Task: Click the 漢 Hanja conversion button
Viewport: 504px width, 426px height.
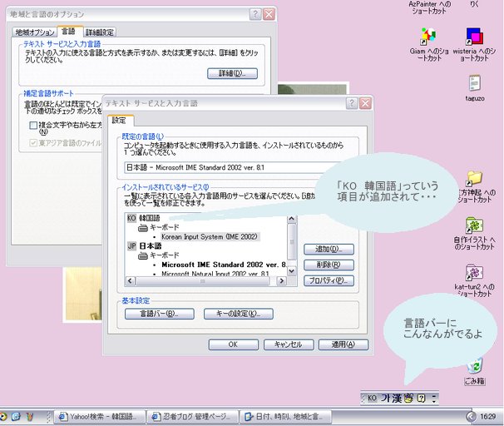Action: point(398,399)
